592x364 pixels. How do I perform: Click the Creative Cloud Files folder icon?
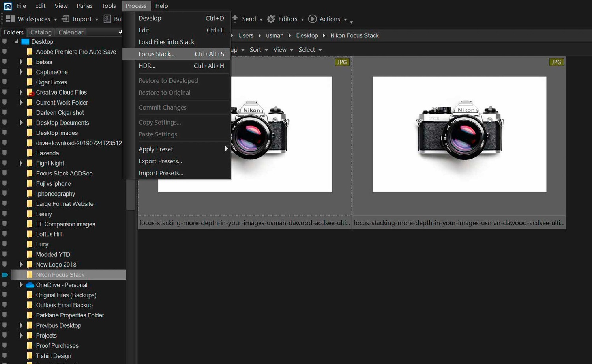[x=30, y=92]
